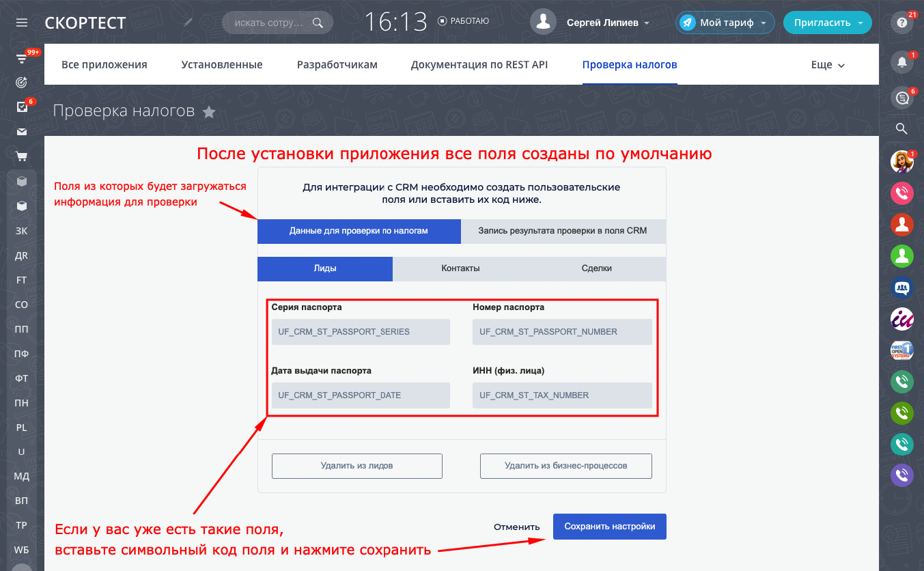Open the ПФ item in left sidebar

22,354
